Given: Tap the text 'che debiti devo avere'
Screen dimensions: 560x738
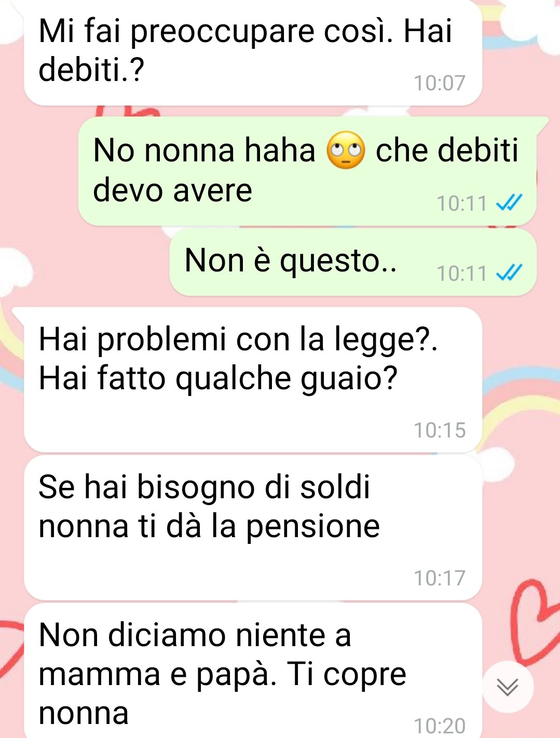Looking at the screenshot, I should pos(306,170).
